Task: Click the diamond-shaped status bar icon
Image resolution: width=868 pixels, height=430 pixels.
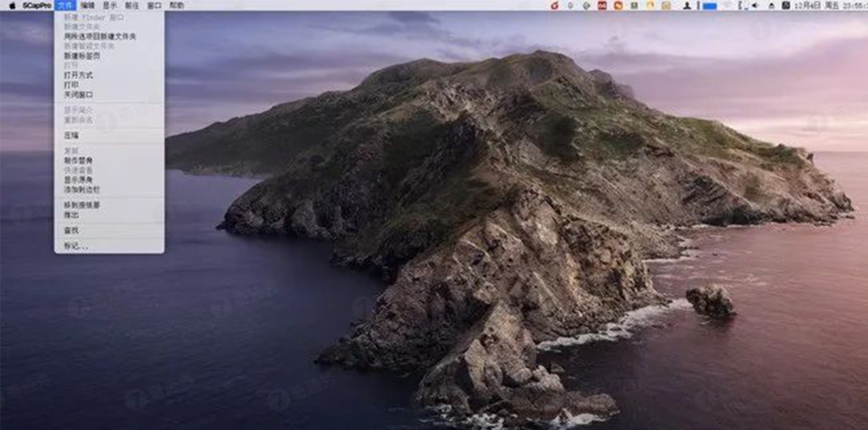Action: (587, 6)
